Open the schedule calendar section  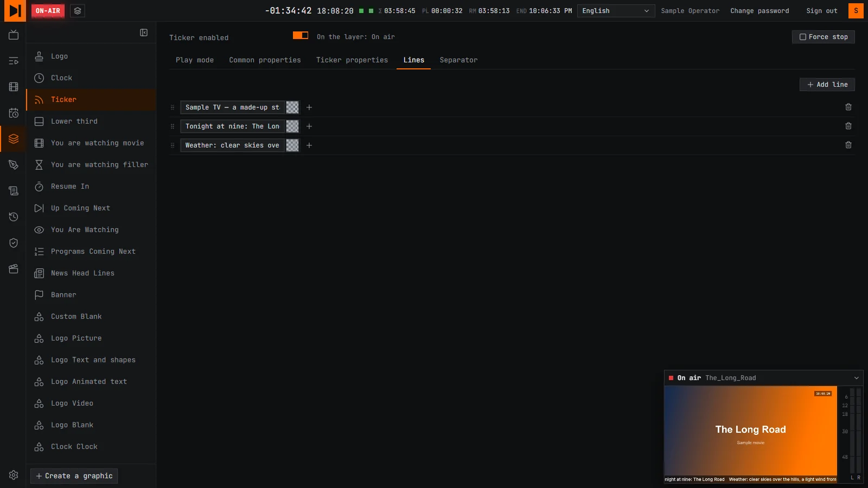click(x=14, y=113)
